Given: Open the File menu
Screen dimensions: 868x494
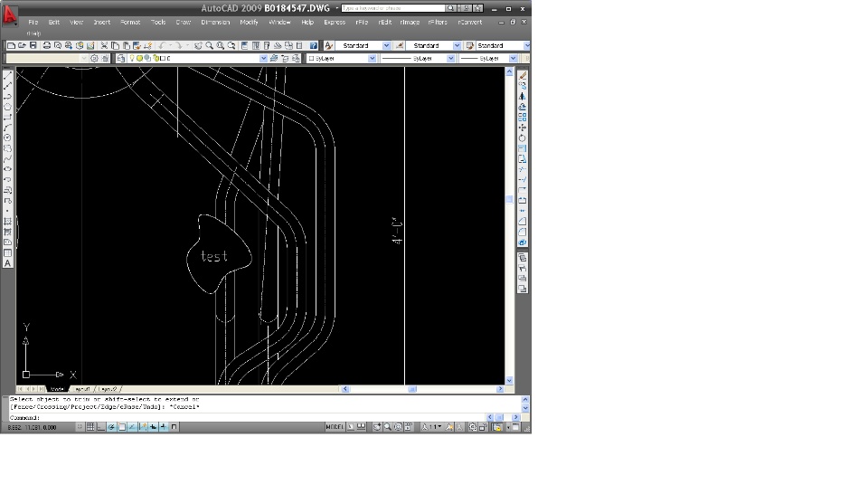Looking at the screenshot, I should (x=33, y=22).
